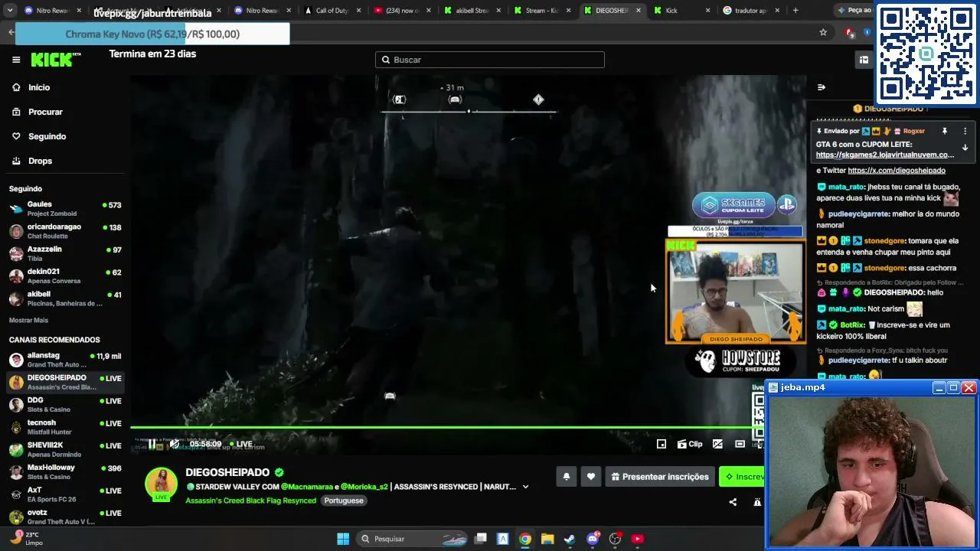Open pinned message options menu
The width and height of the screenshot is (980, 551).
tap(965, 131)
